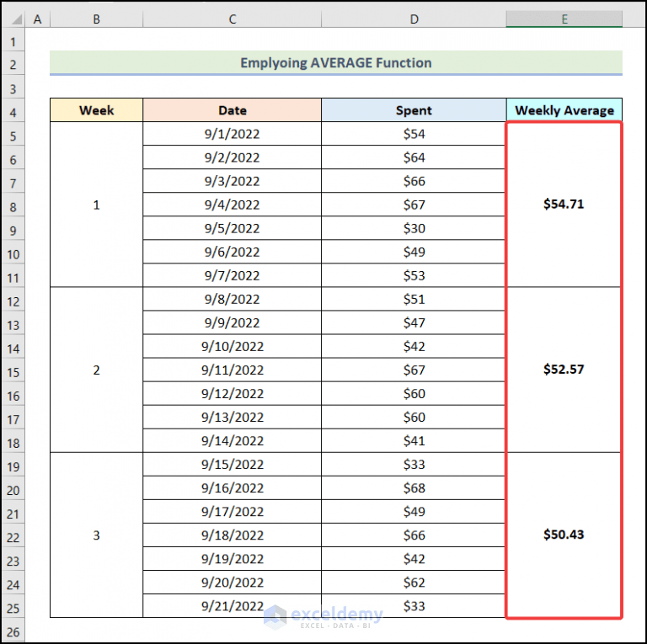Click the date cell 9/11/2022
The width and height of the screenshot is (647, 644).
(233, 370)
